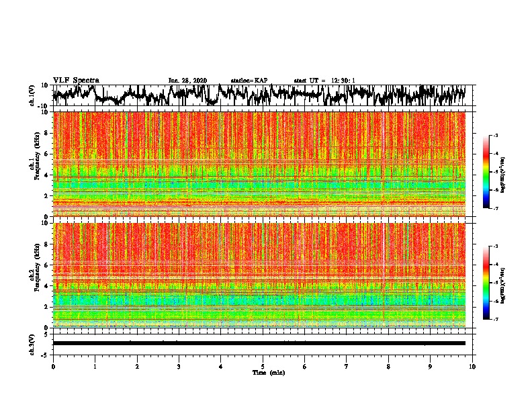Click the ch.1 voltage waveform trace
The height and width of the screenshot is (411, 532).
[259, 95]
